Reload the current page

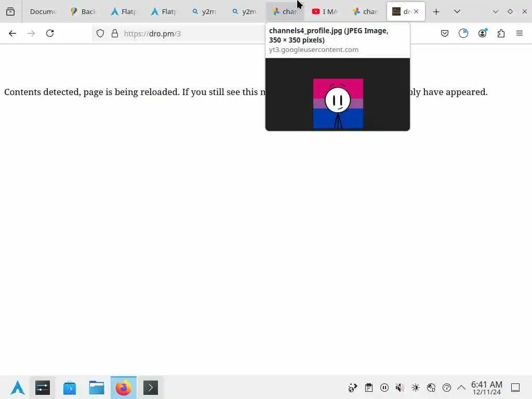pos(50,33)
